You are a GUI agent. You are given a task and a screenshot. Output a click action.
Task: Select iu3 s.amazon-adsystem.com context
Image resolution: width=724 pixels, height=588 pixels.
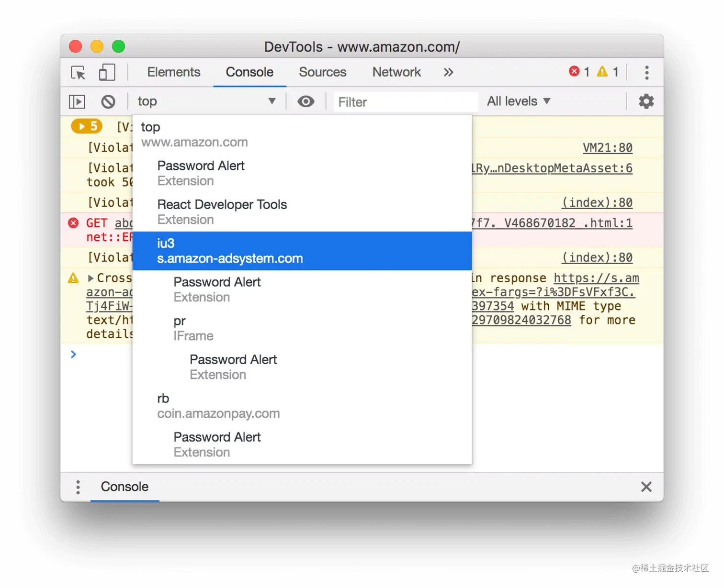coord(302,251)
